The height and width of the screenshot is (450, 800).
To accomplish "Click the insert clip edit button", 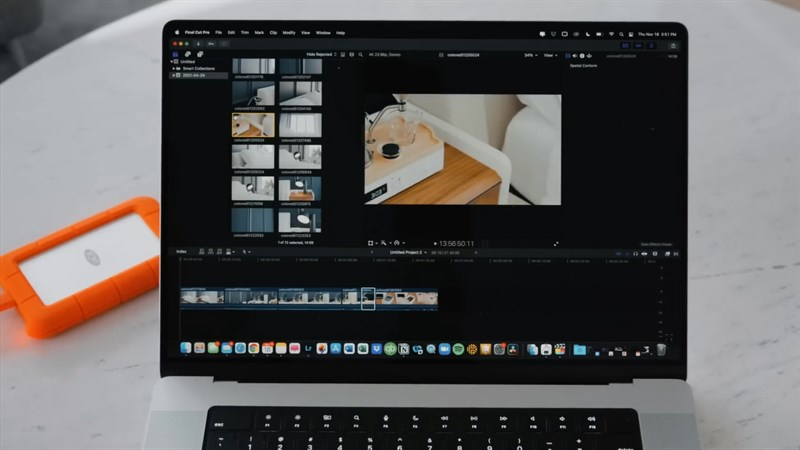I will [211, 252].
